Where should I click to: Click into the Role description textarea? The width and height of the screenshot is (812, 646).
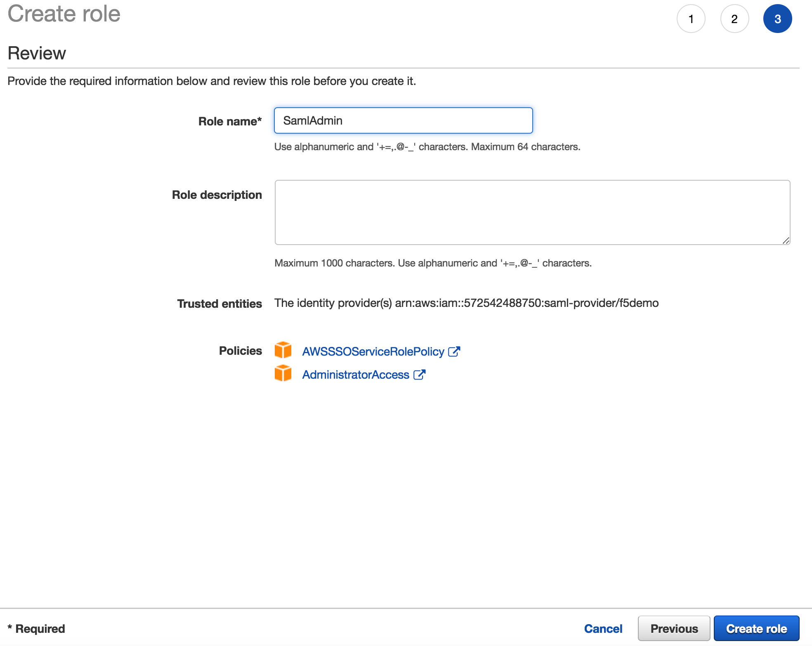point(533,212)
